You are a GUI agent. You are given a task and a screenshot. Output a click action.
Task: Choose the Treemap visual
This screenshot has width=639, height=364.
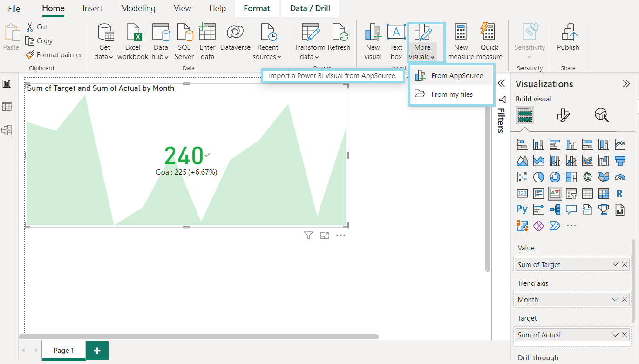571,177
